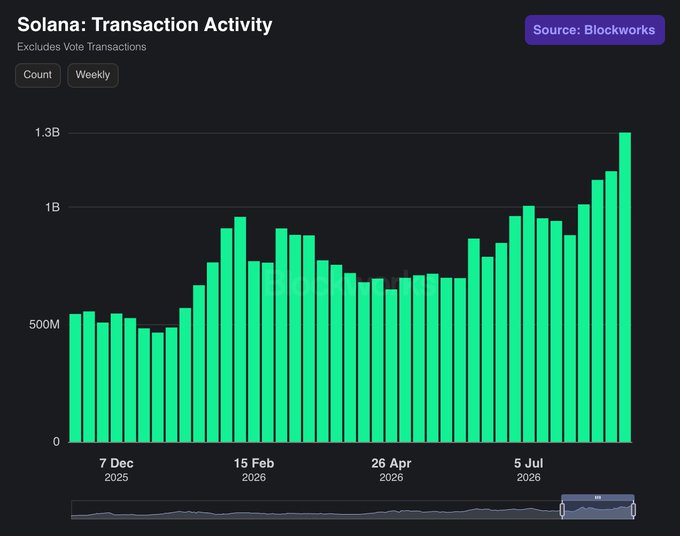Click the 'Solana: Transaction Activity' title
Viewport: 680px width, 536px height.
coord(145,25)
